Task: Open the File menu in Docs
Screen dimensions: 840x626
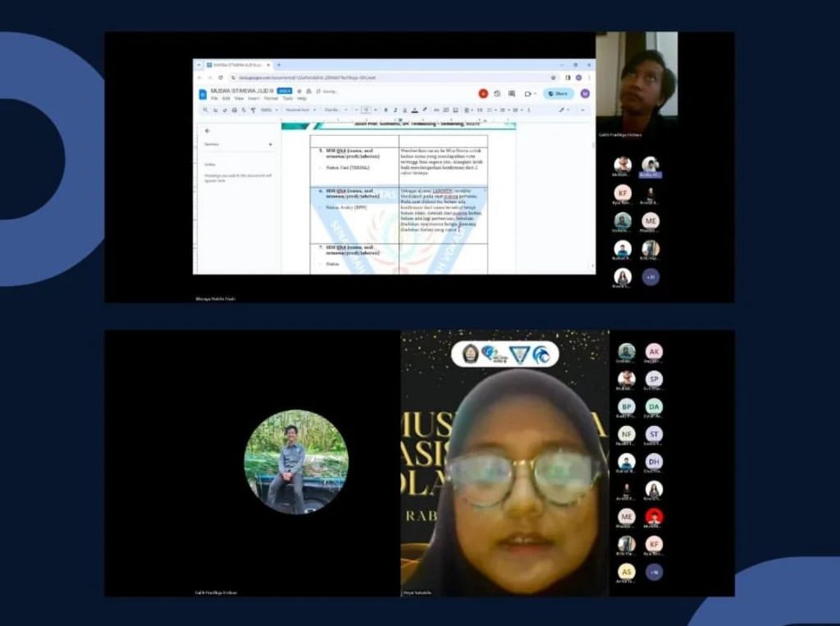Action: (214, 98)
